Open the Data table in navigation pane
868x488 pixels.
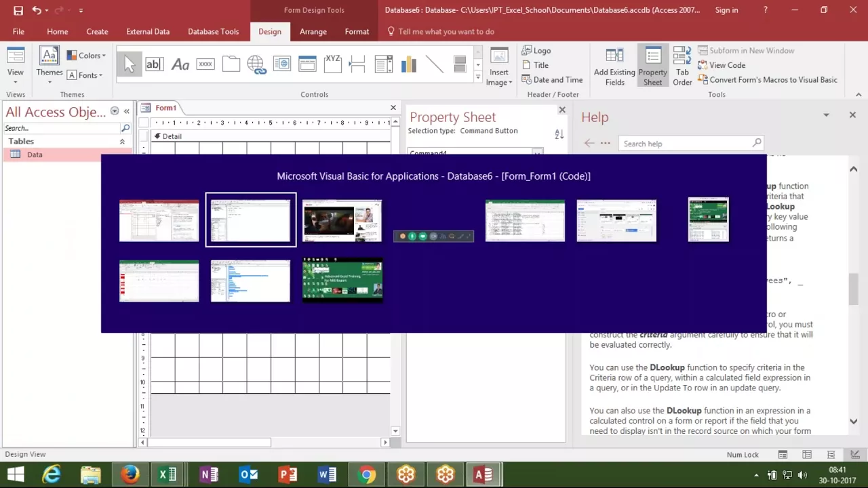(x=68, y=155)
